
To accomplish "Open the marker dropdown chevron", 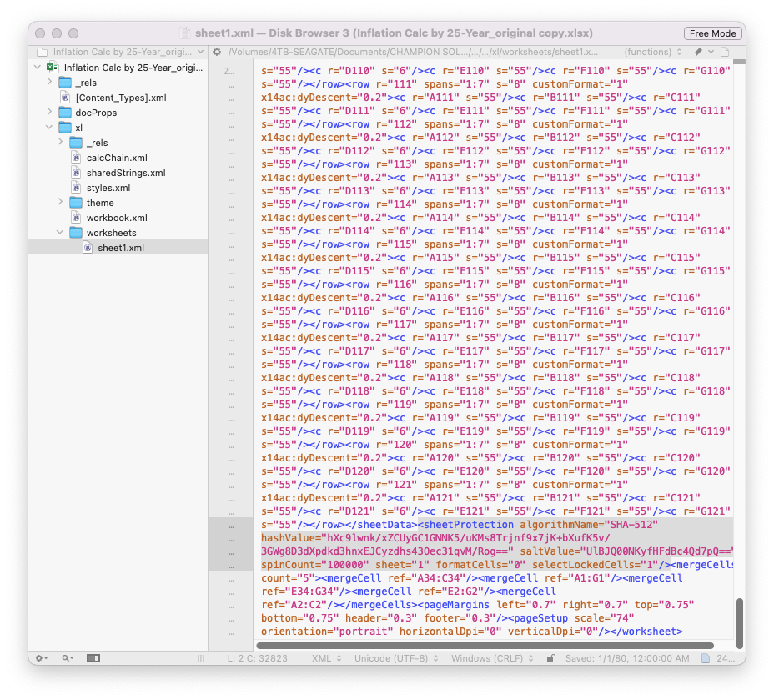I will [711, 52].
